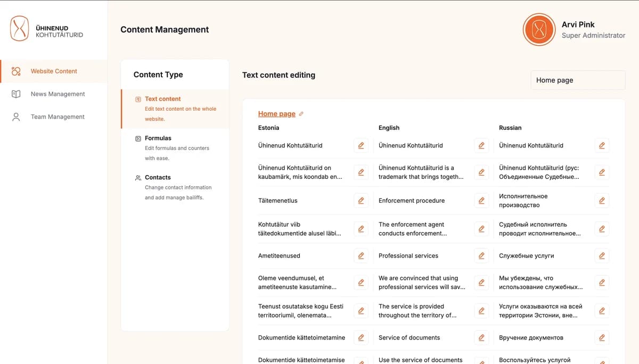Edit 'Мы убеждены, что' entry
This screenshot has height=364, width=639.
(602, 283)
